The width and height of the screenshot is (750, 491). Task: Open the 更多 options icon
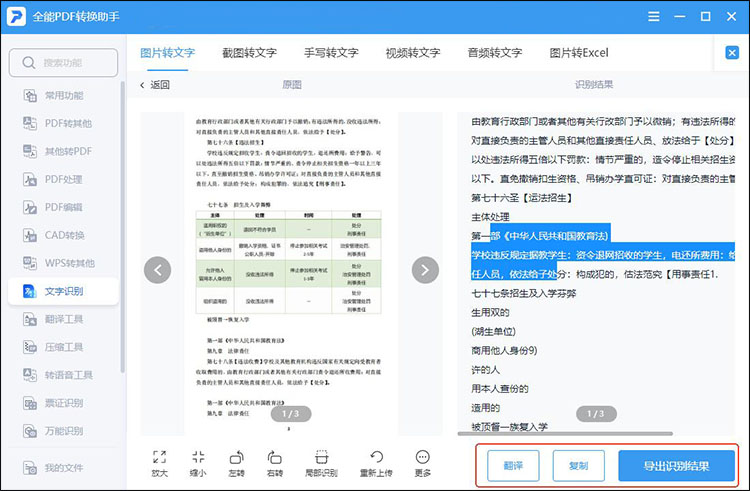(423, 456)
